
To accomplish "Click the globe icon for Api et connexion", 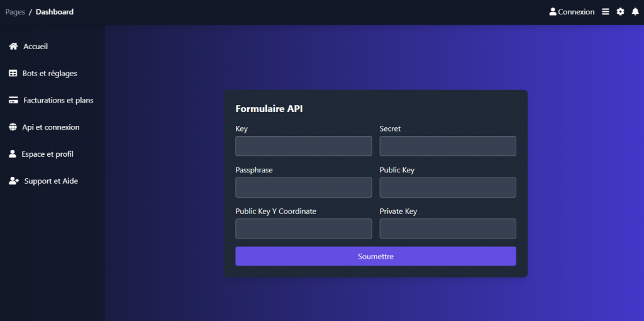I will click(x=13, y=127).
